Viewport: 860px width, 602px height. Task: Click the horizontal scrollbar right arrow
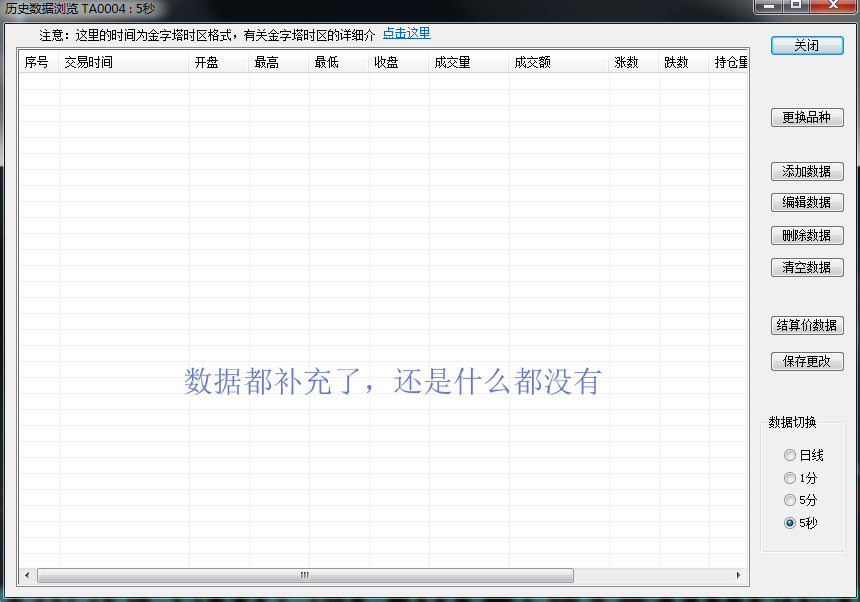(x=739, y=575)
